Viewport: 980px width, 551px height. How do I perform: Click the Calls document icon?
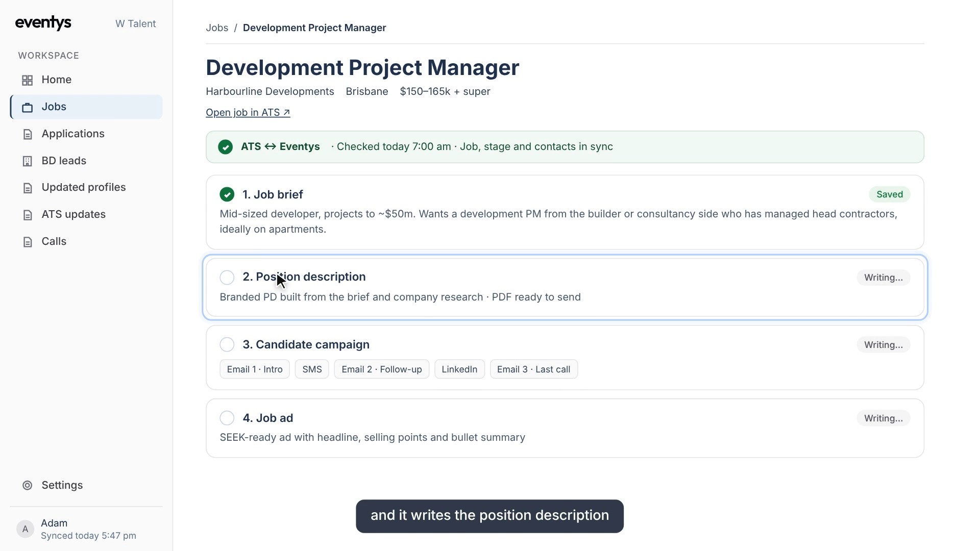tap(28, 242)
